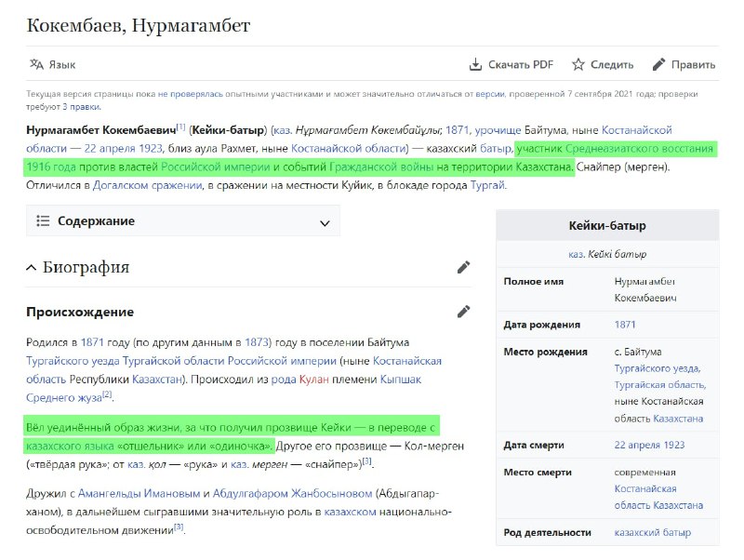Click the Править pencil icon at top
744x560 pixels.
pyautogui.click(x=658, y=64)
